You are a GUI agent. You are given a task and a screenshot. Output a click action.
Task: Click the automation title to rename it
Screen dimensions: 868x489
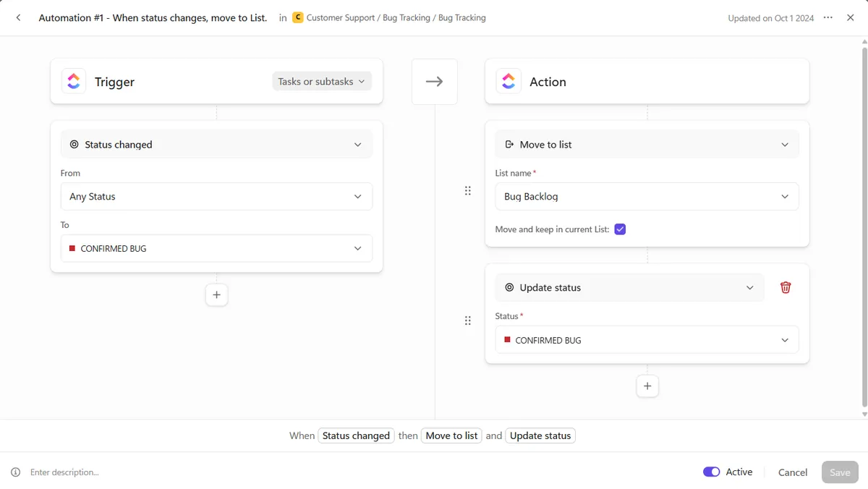153,17
